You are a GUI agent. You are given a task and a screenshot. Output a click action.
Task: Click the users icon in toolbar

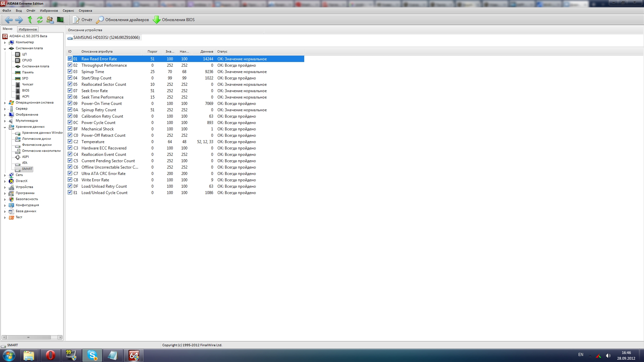pyautogui.click(x=50, y=20)
